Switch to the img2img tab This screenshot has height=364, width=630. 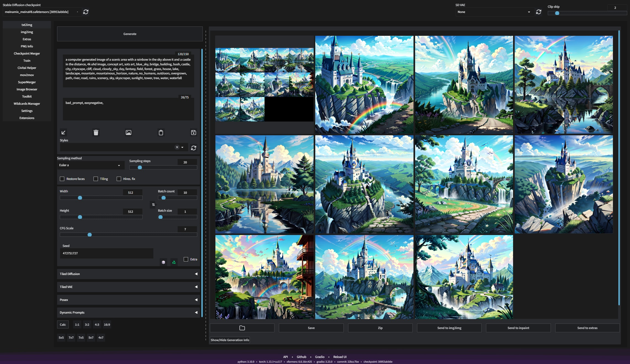(27, 32)
